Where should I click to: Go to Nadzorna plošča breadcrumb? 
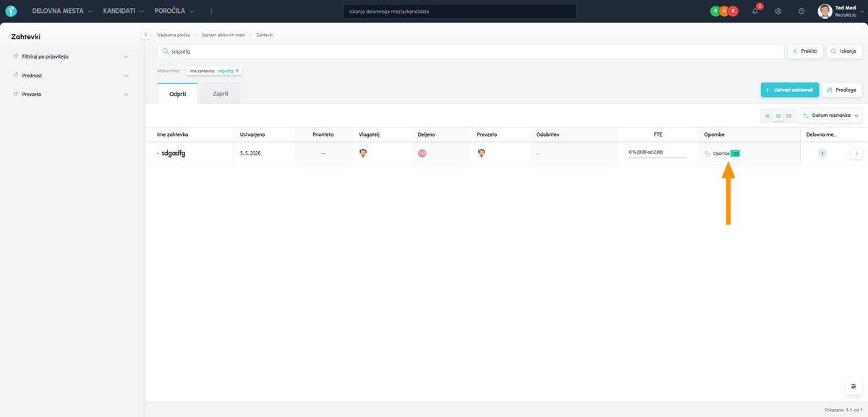[174, 35]
